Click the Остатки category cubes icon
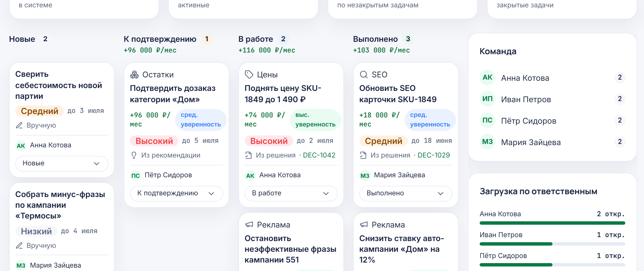The image size is (644, 271). pos(134,75)
